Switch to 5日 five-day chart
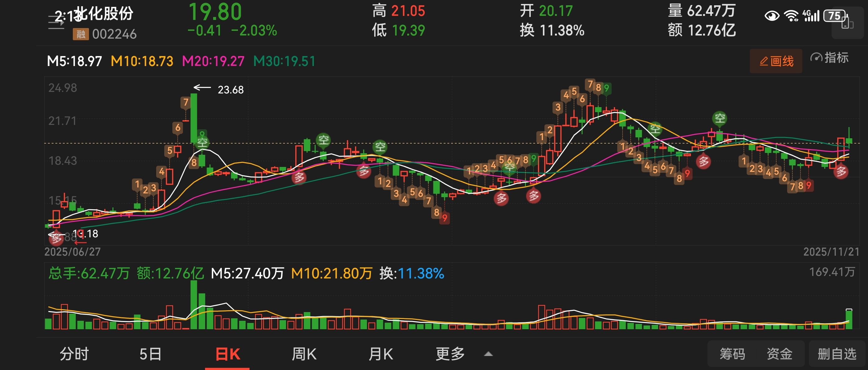Image resolution: width=868 pixels, height=370 pixels. [150, 354]
